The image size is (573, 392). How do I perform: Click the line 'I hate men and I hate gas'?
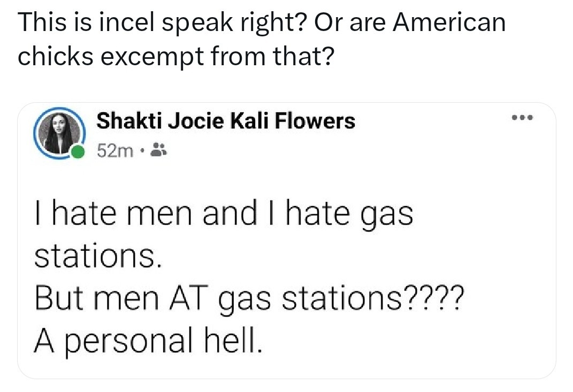tap(224, 215)
